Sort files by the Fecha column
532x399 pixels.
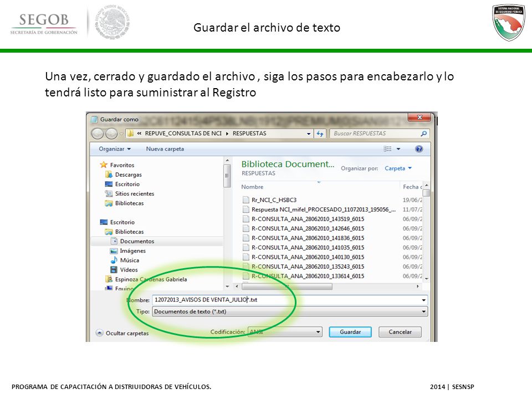tap(412, 187)
